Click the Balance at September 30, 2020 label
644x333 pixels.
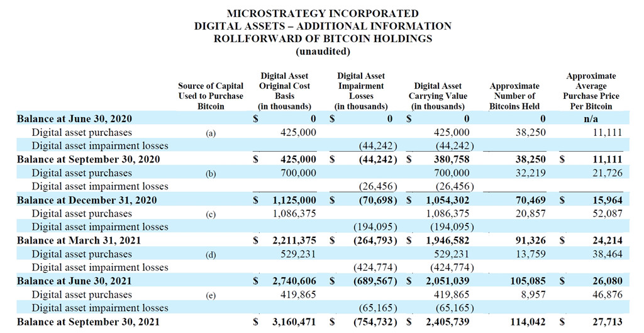pos(88,160)
